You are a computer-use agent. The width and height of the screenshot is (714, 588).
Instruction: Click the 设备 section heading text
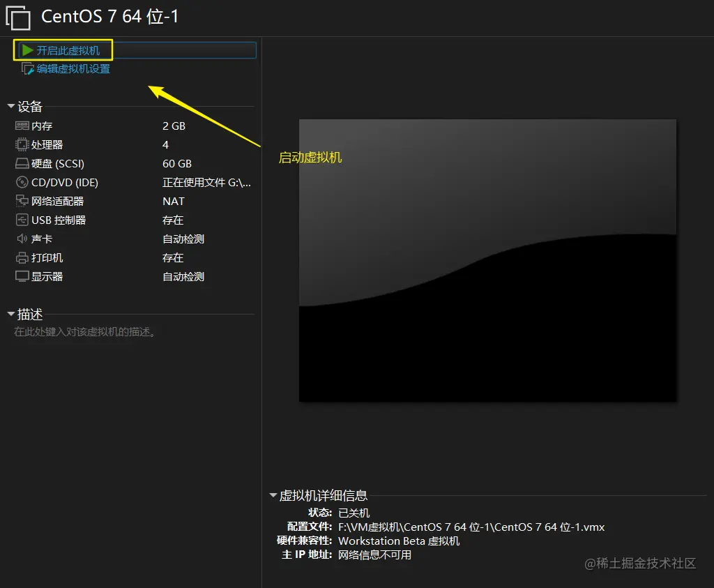pyautogui.click(x=30, y=107)
